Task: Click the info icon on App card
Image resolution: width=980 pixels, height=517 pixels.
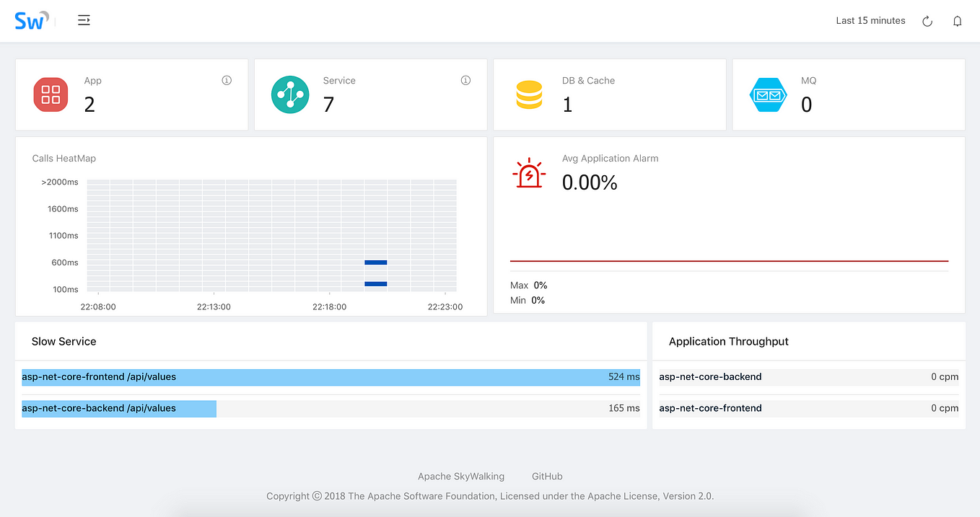Action: pos(227,80)
